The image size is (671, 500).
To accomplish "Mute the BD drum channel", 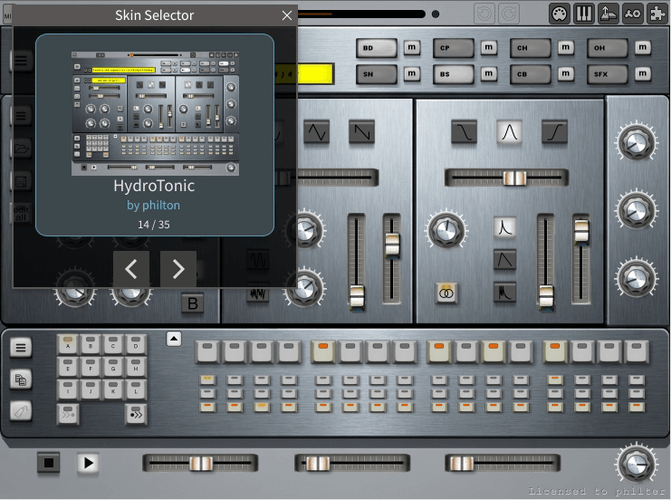I will point(412,48).
